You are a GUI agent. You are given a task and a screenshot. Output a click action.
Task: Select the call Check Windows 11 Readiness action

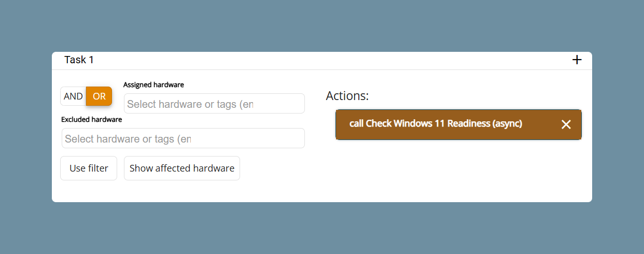pyautogui.click(x=458, y=124)
